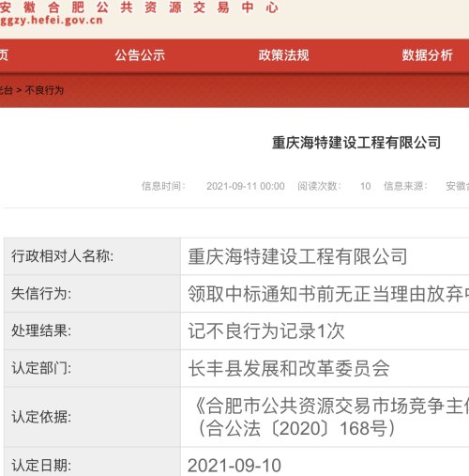Screen dimensions: 469x476
Task: Click the 认定日期 row label
Action: point(41,466)
